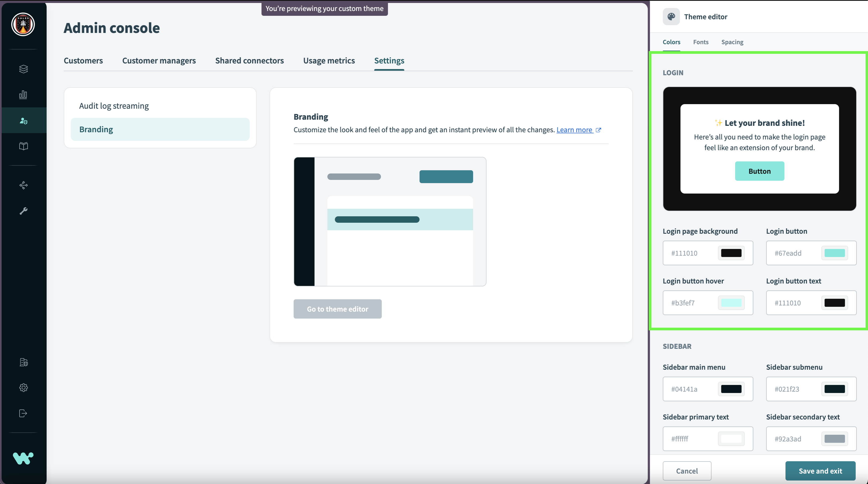Click the Sidebar secondary text color swatch

pyautogui.click(x=834, y=439)
